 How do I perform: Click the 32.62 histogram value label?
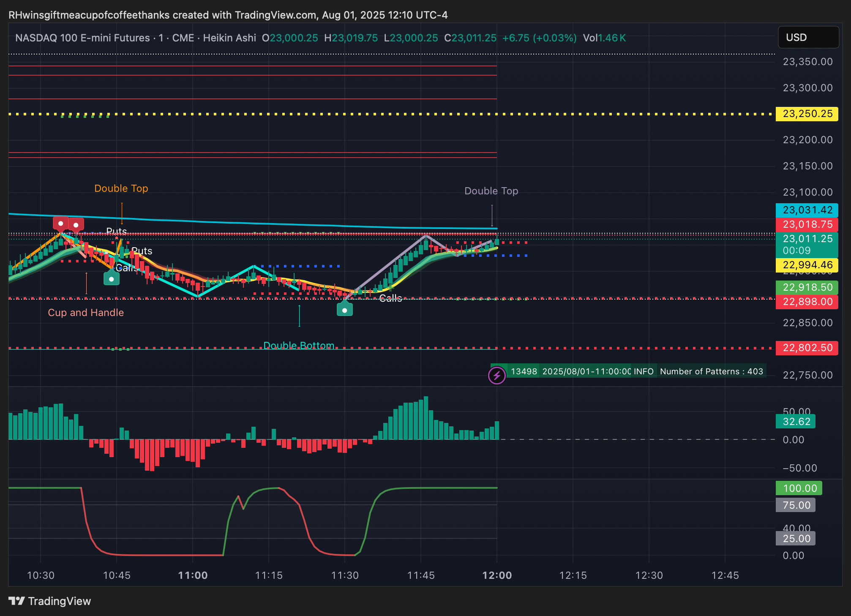[x=796, y=422]
